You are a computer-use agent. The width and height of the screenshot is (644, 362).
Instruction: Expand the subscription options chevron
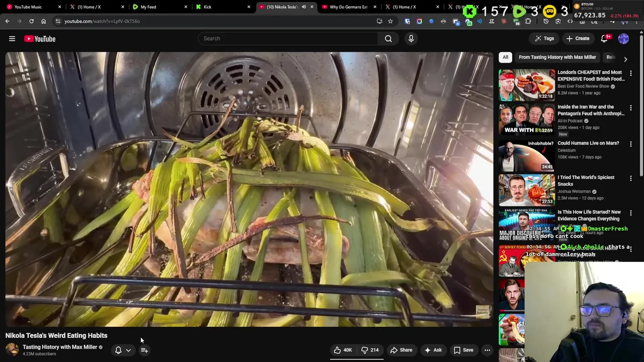(x=128, y=350)
